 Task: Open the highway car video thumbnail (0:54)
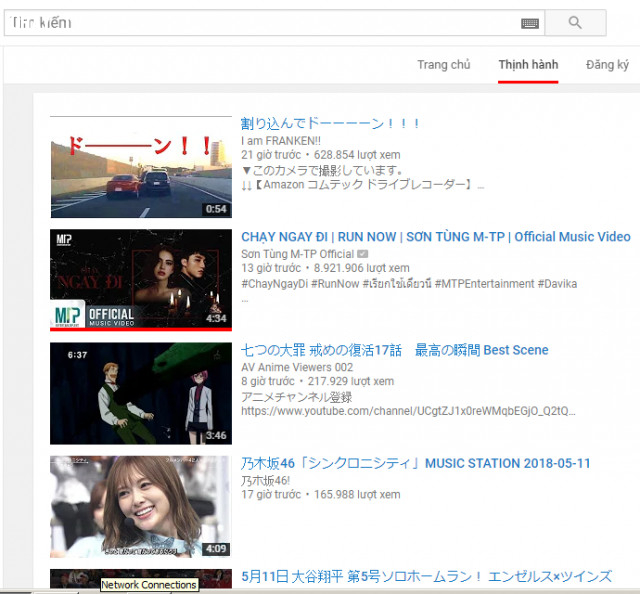pos(141,167)
